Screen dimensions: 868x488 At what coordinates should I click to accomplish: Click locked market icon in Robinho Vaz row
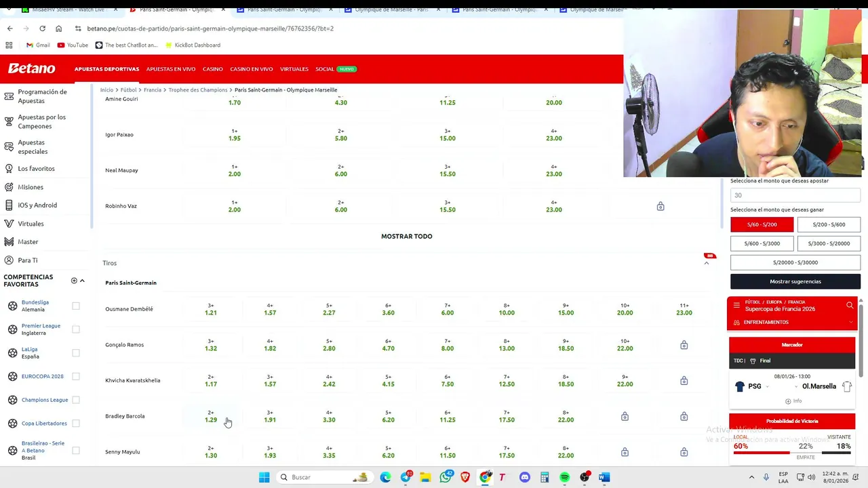660,206
